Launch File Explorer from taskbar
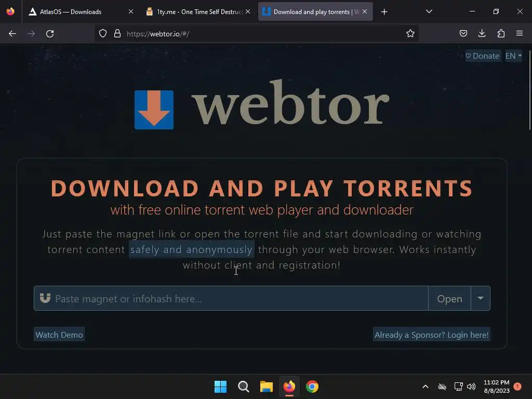Viewport: 532px width, 399px height. [x=267, y=387]
